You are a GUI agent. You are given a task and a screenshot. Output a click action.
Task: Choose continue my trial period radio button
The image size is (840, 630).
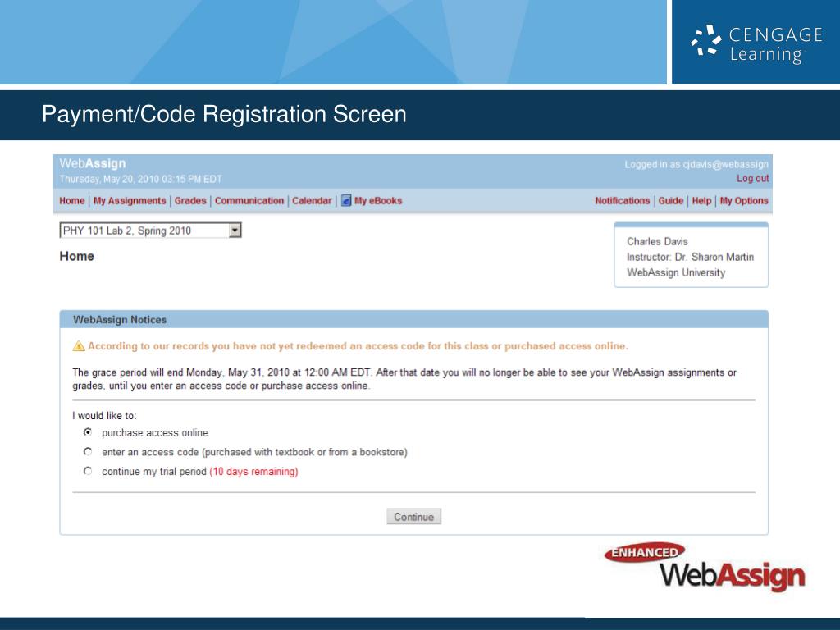(x=88, y=471)
